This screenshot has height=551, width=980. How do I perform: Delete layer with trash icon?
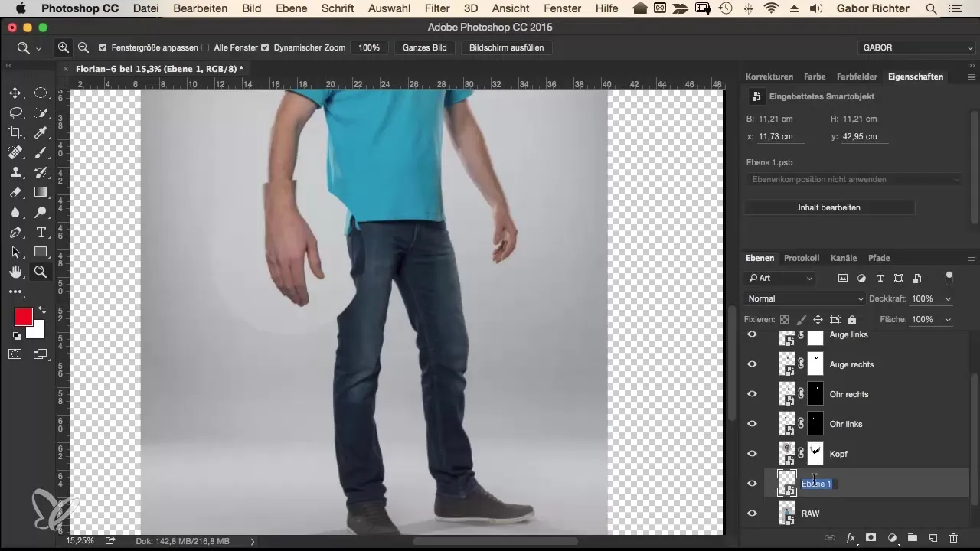click(x=953, y=538)
